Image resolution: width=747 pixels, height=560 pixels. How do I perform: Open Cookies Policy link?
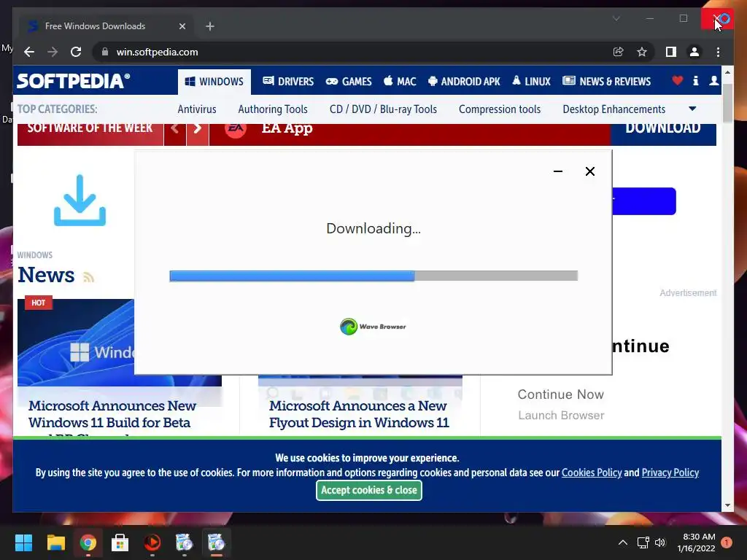(592, 472)
